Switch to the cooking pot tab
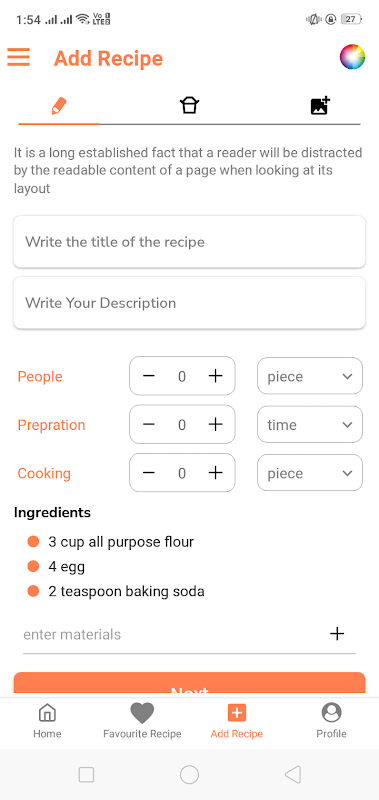 [x=189, y=106]
